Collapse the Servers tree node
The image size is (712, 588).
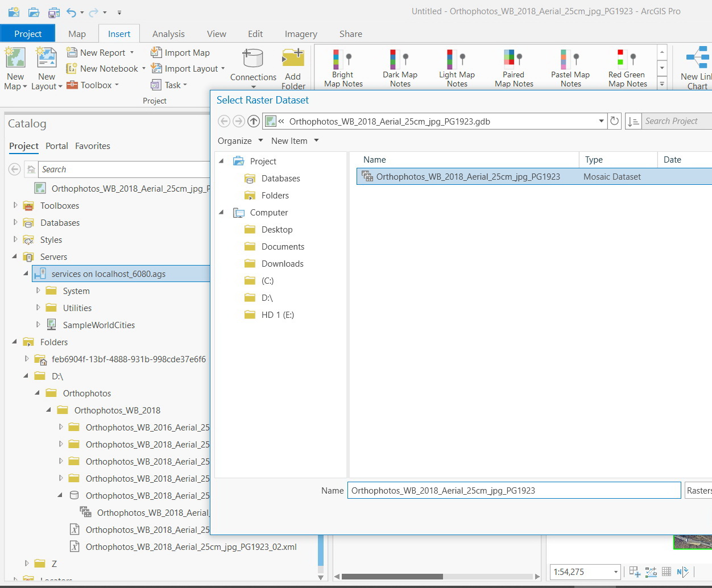point(15,256)
